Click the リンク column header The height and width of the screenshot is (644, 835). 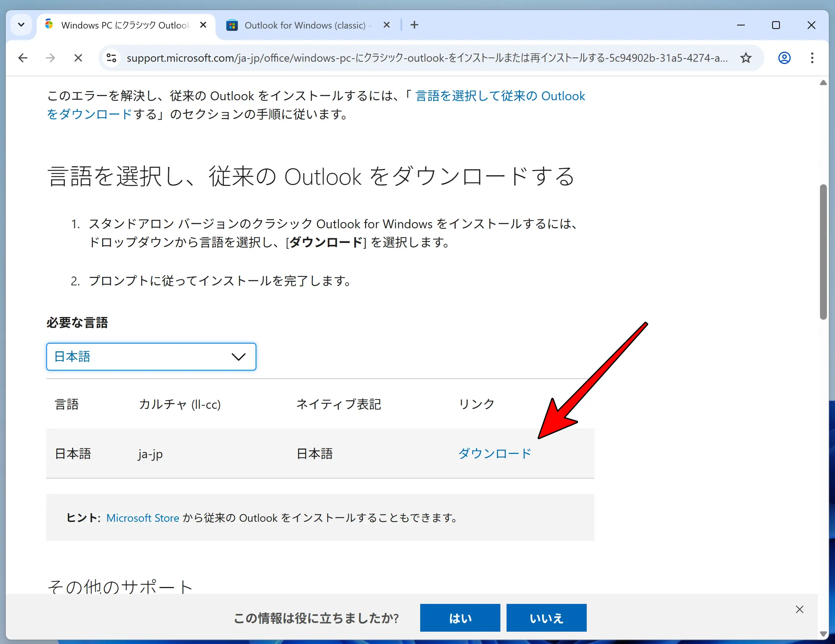[476, 404]
